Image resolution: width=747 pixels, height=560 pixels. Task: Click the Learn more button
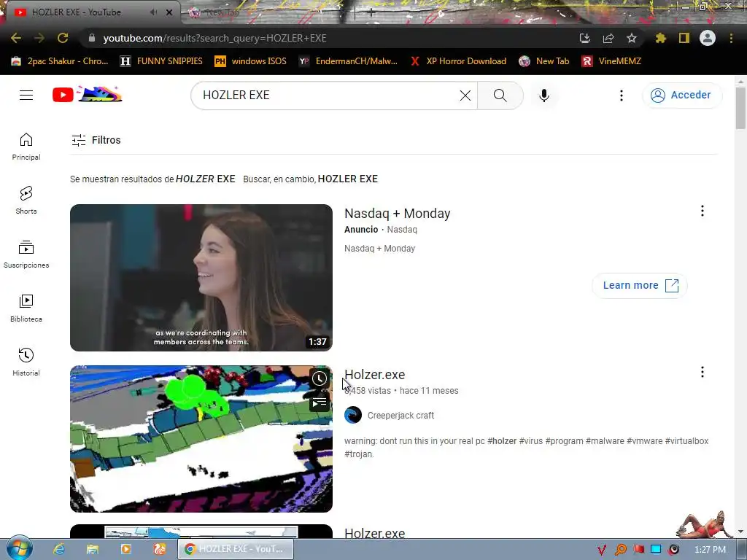[640, 285]
